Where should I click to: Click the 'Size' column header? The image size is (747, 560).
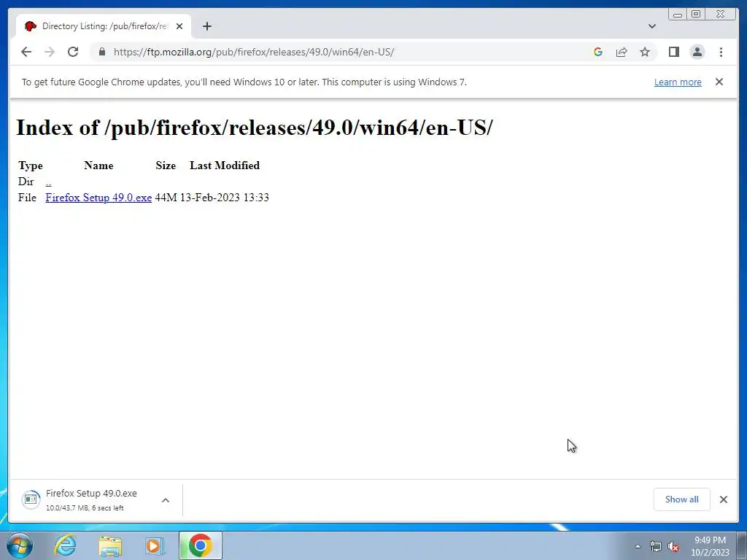point(166,166)
